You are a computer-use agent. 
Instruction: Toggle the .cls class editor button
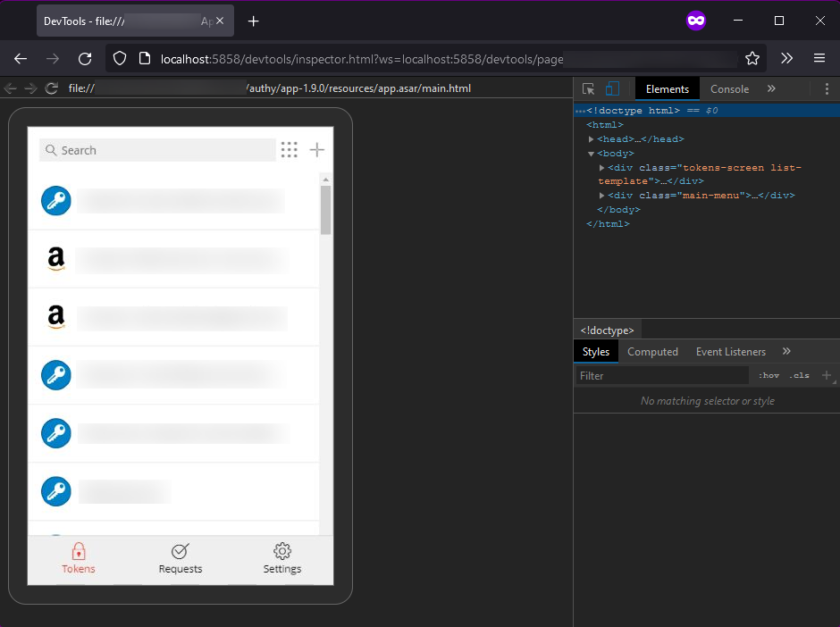tap(800, 376)
